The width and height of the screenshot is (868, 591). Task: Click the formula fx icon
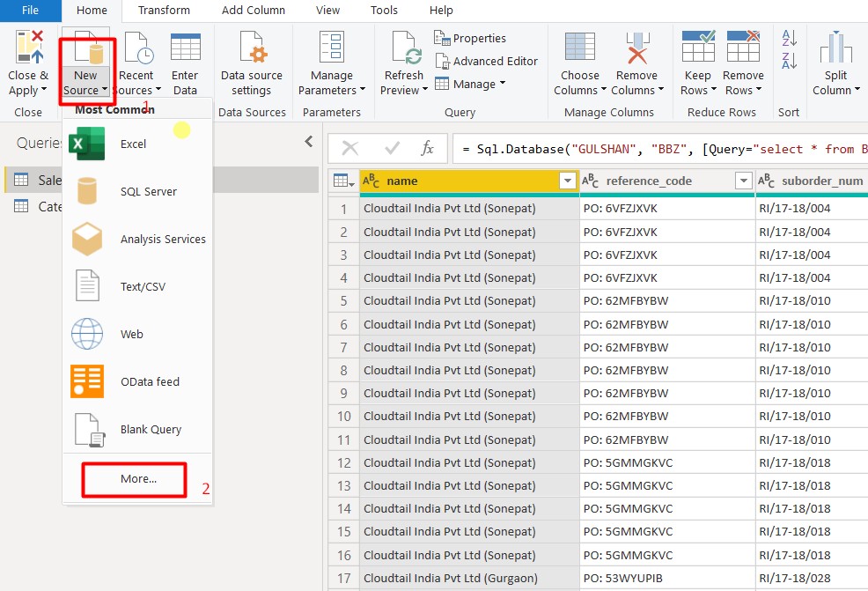tap(427, 149)
